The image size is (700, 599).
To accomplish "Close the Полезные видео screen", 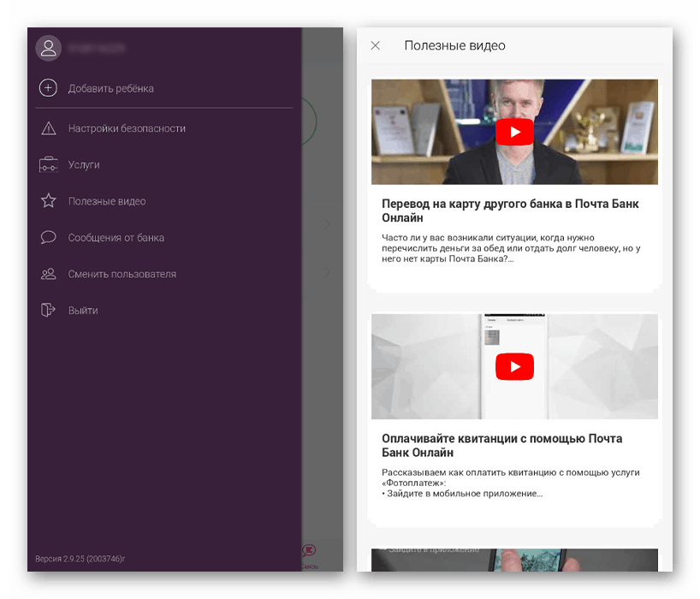I will click(x=376, y=45).
